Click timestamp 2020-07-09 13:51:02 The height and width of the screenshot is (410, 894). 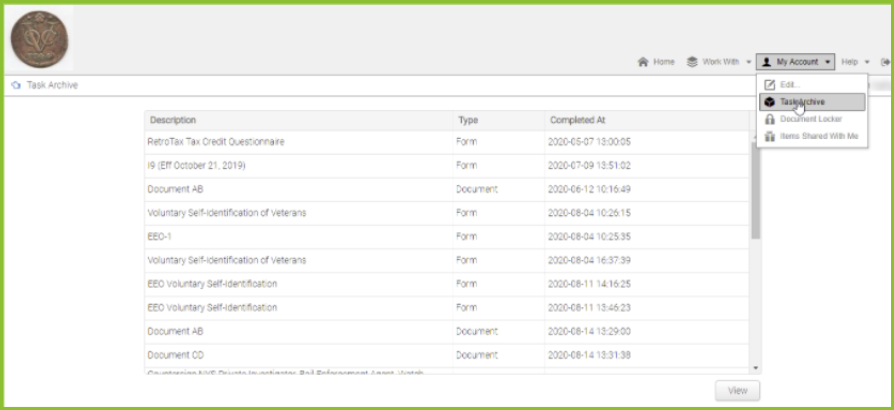click(x=589, y=166)
